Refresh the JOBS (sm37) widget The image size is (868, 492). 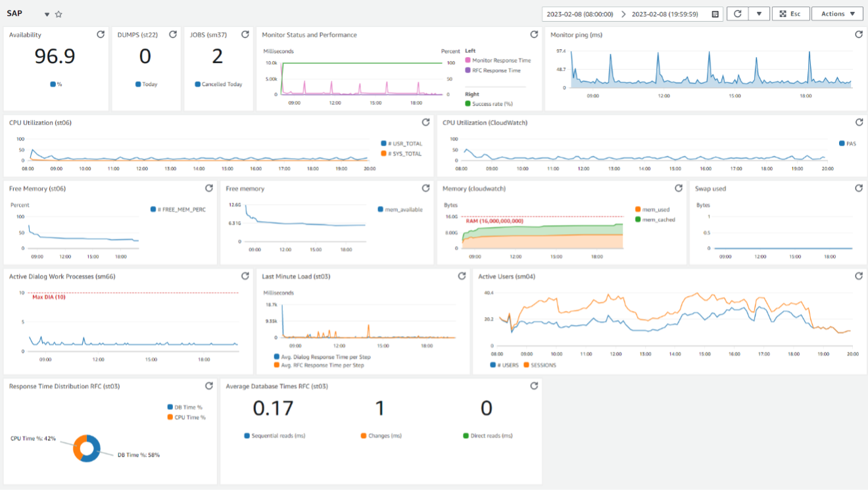(x=245, y=34)
